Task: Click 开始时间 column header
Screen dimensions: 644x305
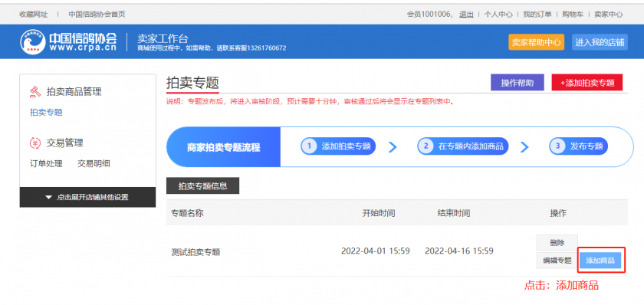Action: click(379, 213)
